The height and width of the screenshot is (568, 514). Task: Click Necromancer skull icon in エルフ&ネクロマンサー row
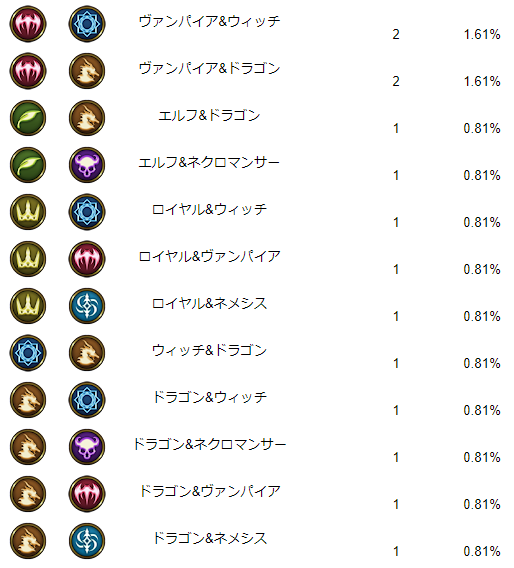click(87, 165)
